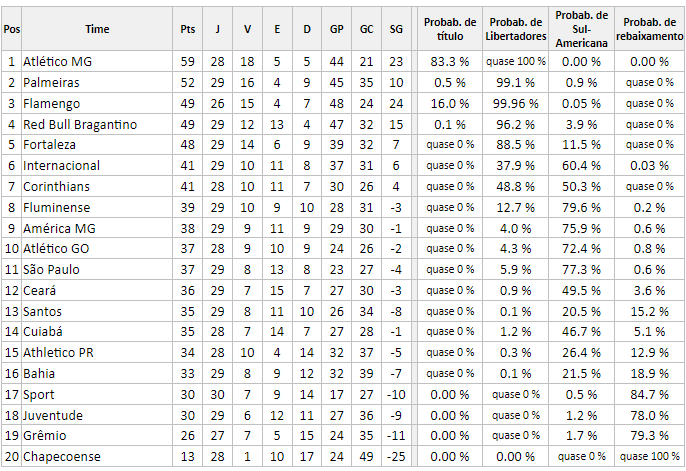The height and width of the screenshot is (471, 686).
Task: Click the Probab. de rebaixamento header
Action: [x=649, y=29]
